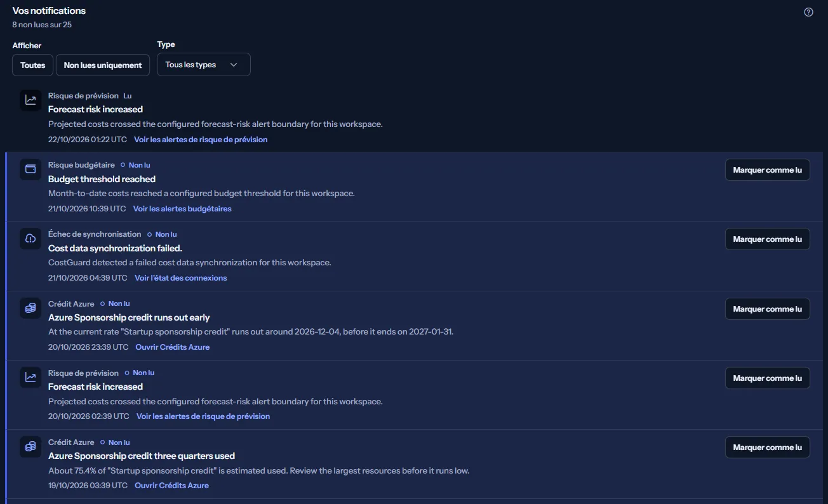Open Voir les alertes budgétaires link
This screenshot has height=504, width=828.
click(182, 209)
